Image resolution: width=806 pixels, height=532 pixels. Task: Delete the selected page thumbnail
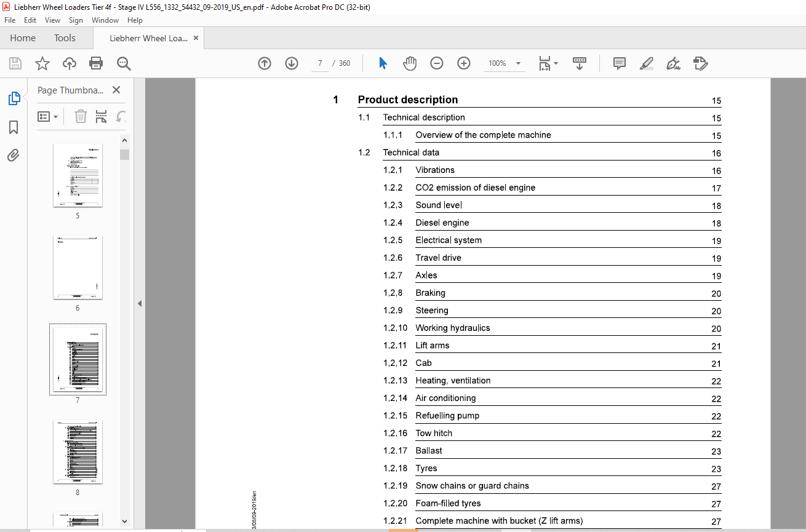pos(81,116)
